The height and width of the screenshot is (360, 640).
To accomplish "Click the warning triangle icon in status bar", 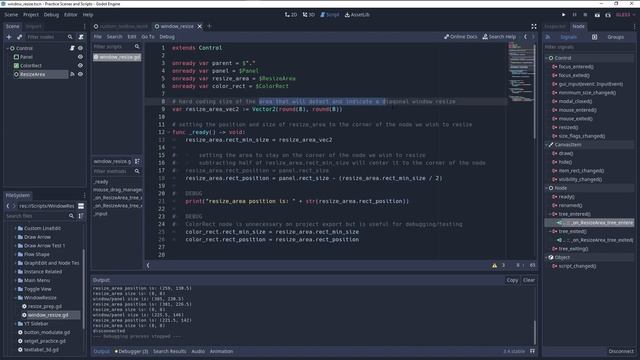I will [x=495, y=265].
